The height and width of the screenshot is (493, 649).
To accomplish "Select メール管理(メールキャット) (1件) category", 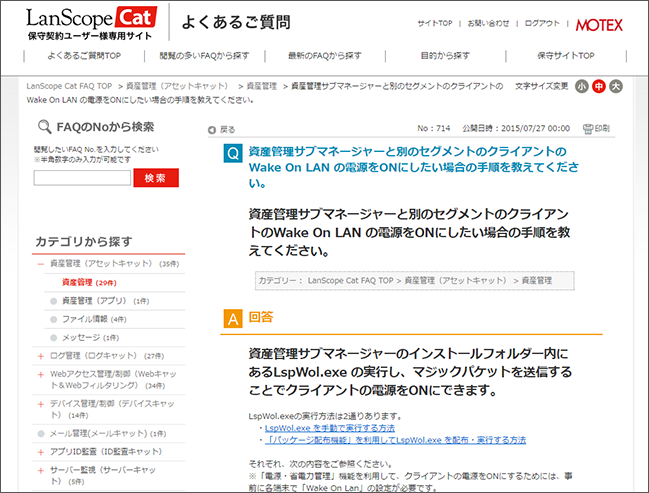I will tap(108, 434).
